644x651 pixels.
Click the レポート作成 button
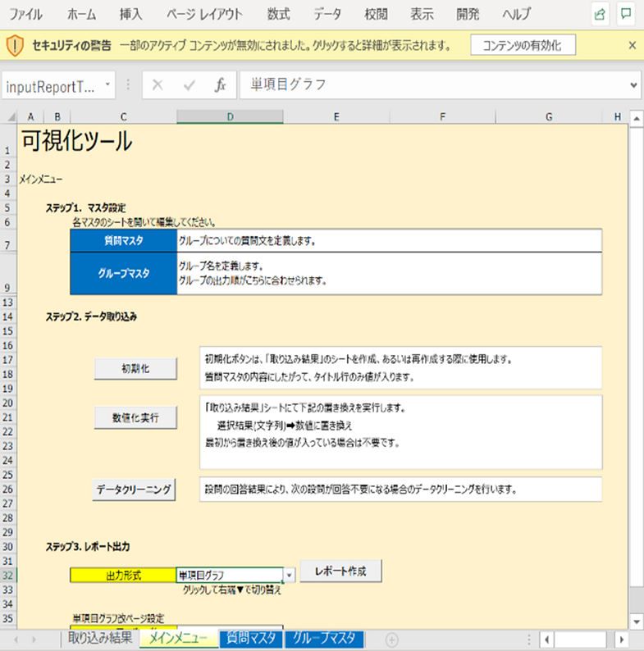(340, 571)
